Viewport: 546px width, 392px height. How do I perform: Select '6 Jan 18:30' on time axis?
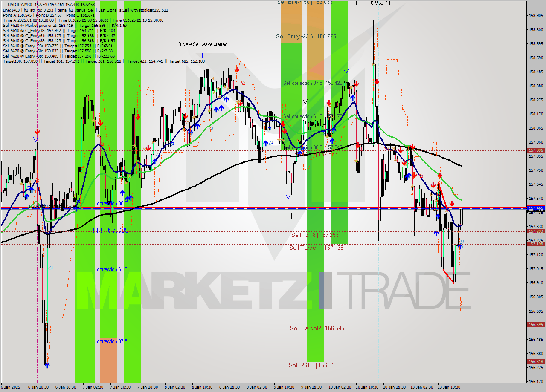point(65,387)
